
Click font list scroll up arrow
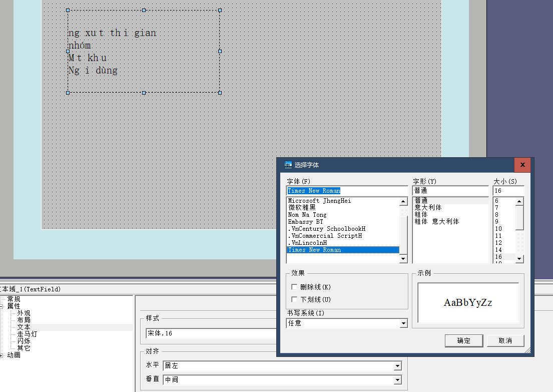(x=403, y=201)
